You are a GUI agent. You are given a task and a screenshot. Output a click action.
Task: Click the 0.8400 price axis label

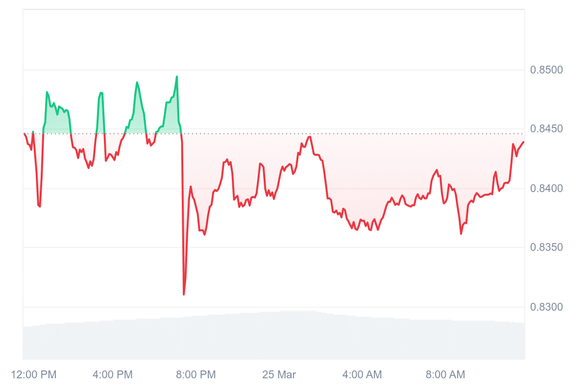[546, 189]
